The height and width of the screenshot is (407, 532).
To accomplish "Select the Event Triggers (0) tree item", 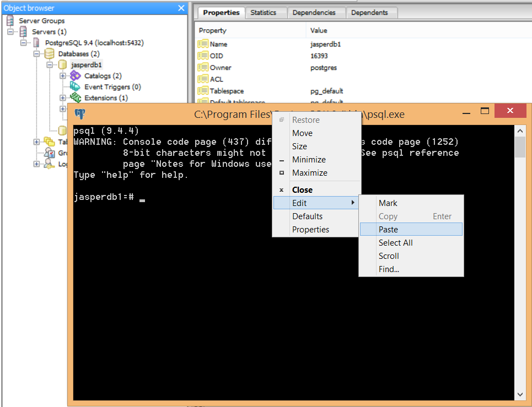I will point(112,87).
